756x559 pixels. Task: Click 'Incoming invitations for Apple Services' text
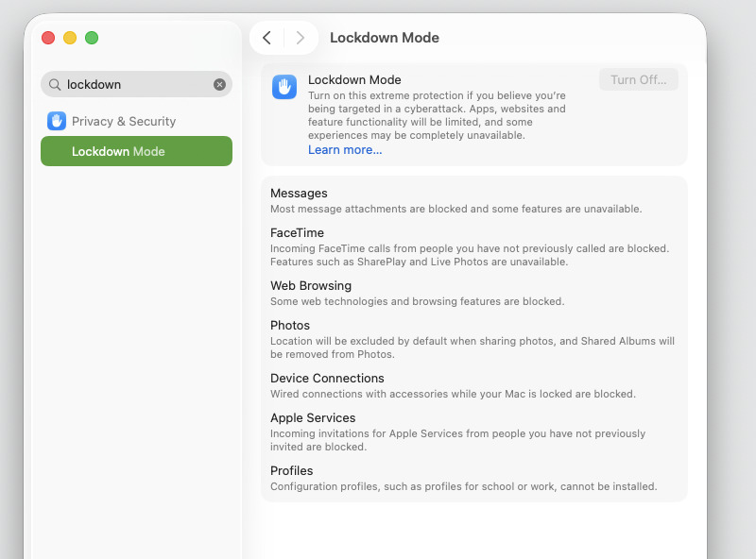(x=457, y=440)
